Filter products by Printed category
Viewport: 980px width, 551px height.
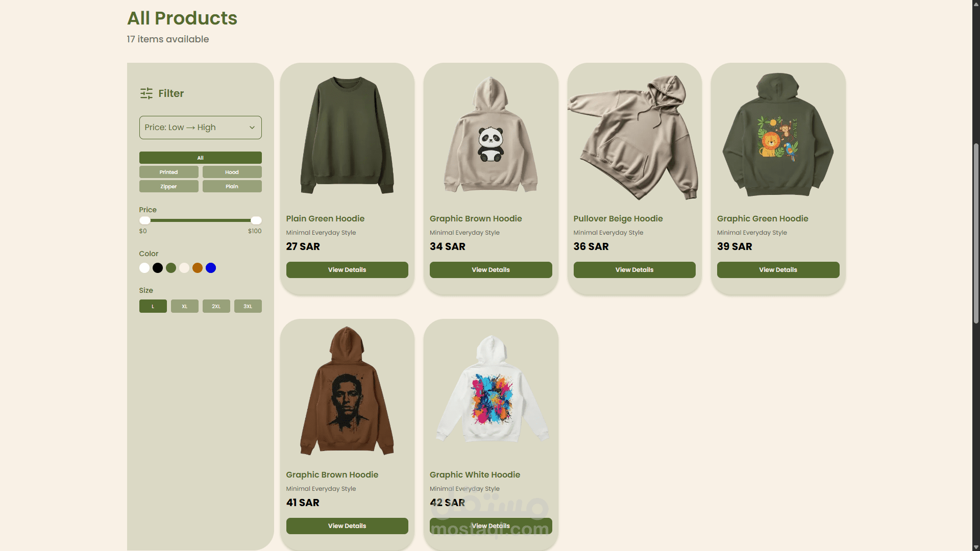click(168, 172)
